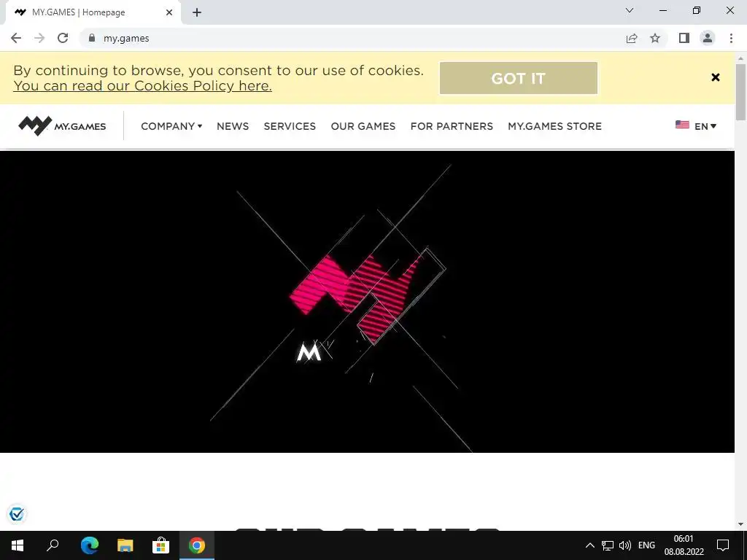
Task: Open a new browser tab
Action: coord(197,12)
